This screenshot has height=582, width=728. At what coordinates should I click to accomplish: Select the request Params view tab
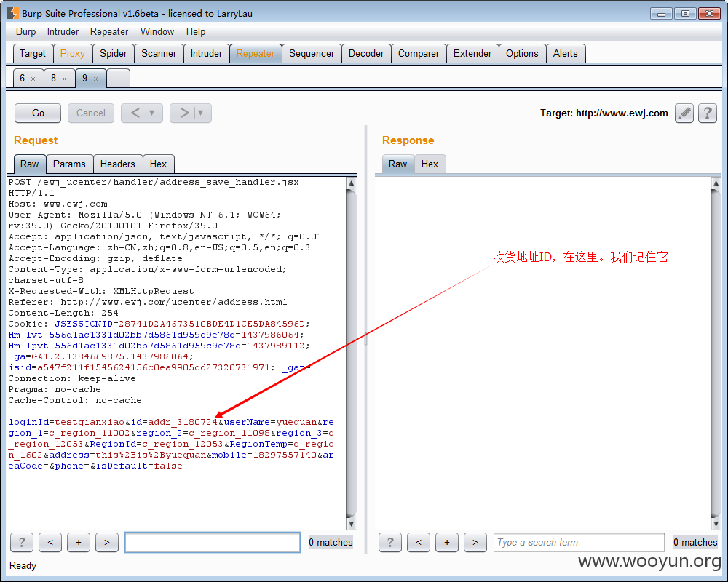(69, 164)
